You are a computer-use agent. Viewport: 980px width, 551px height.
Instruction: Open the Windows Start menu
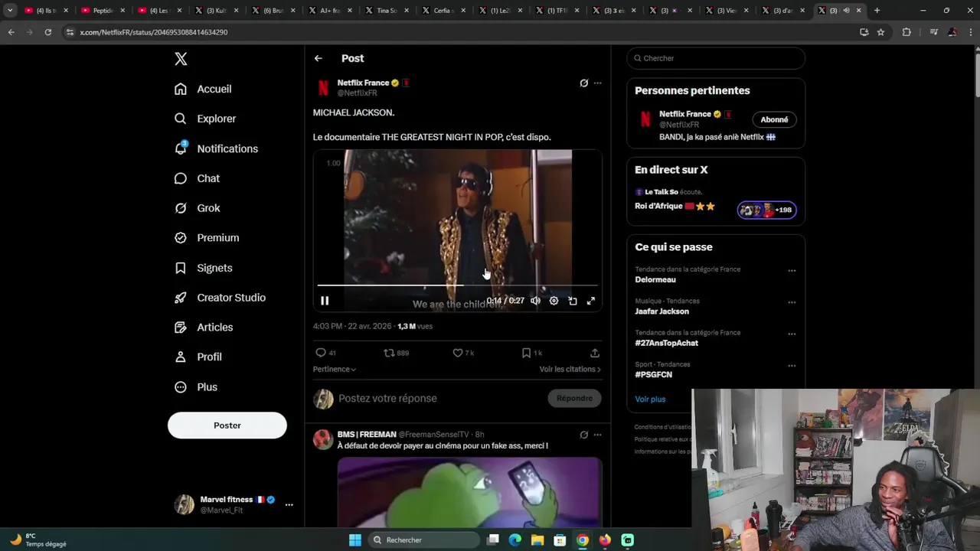355,540
